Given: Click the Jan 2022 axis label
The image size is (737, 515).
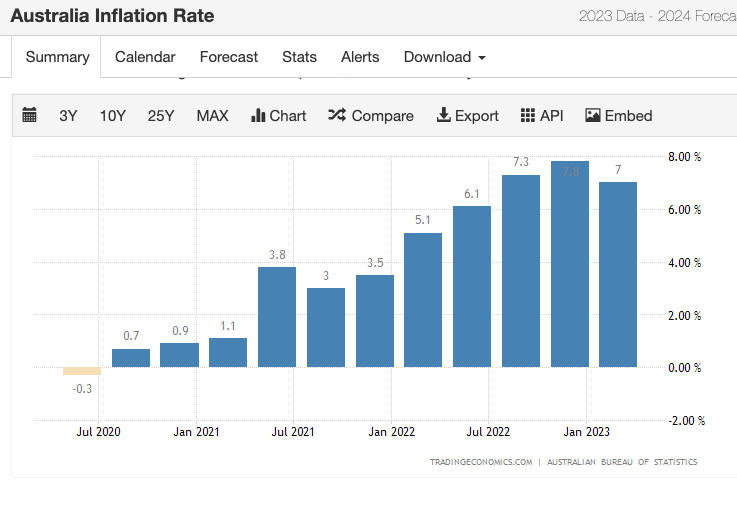Looking at the screenshot, I should (392, 432).
